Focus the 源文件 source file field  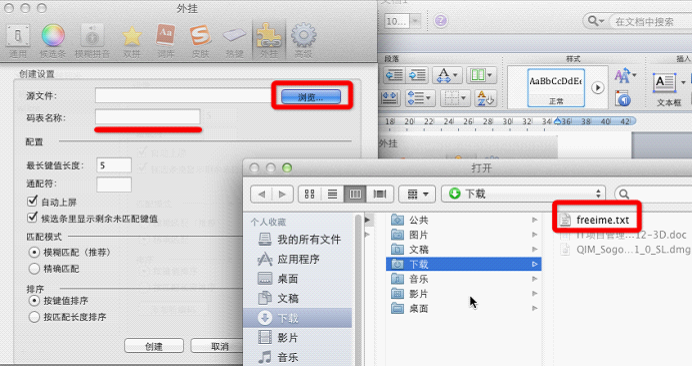click(x=183, y=95)
